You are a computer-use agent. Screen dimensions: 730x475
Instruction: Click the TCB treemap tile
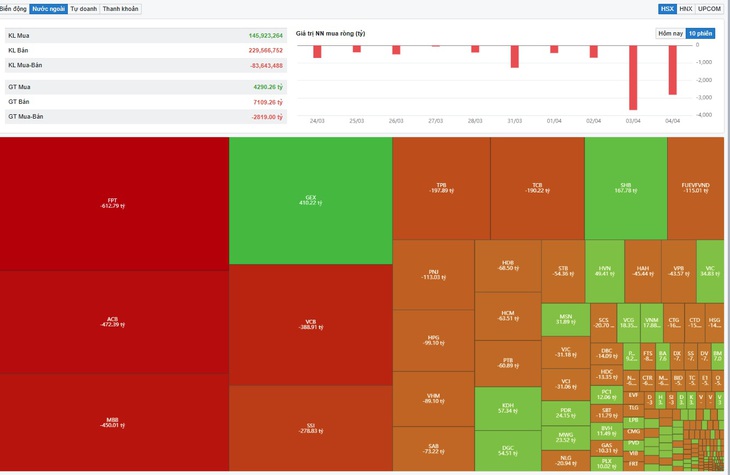(537, 188)
